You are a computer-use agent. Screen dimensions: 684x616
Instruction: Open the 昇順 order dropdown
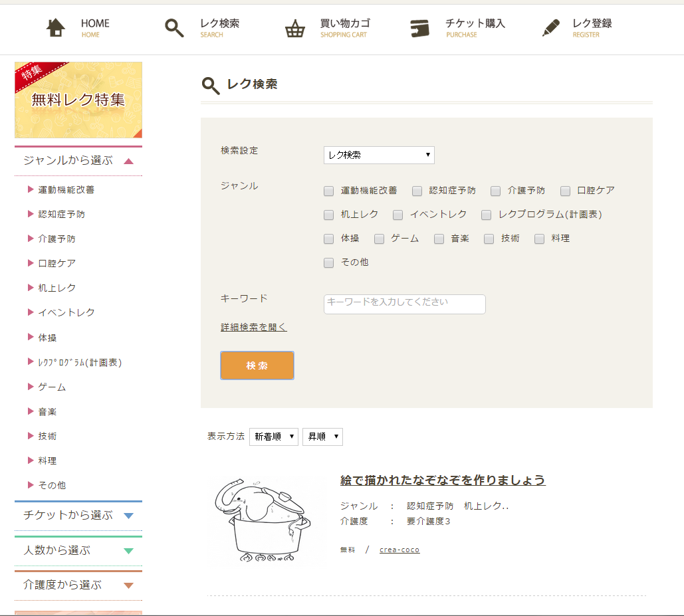tap(322, 437)
